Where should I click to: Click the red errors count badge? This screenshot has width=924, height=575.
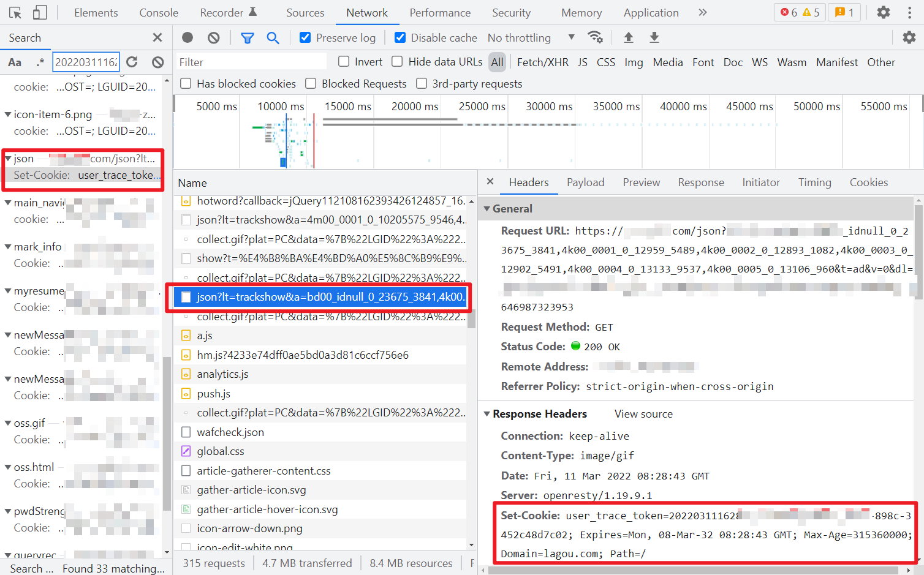pyautogui.click(x=788, y=12)
